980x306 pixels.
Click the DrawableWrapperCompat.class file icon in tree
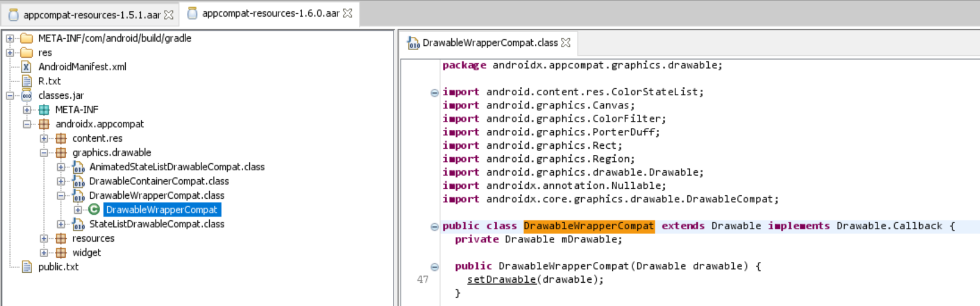[78, 195]
